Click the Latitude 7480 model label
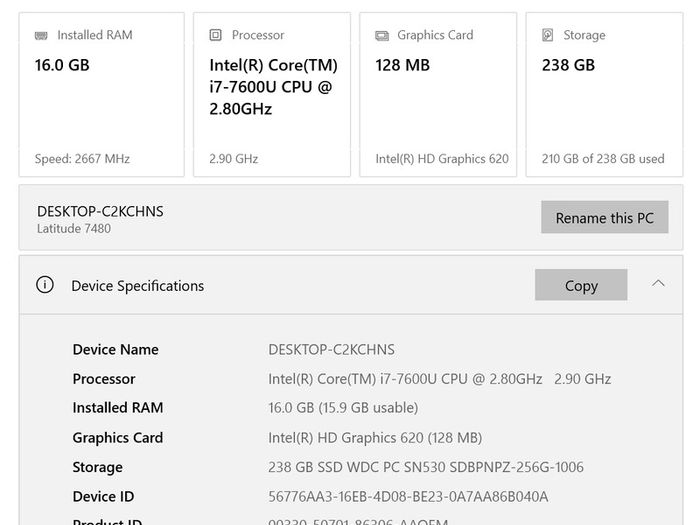 (74, 229)
